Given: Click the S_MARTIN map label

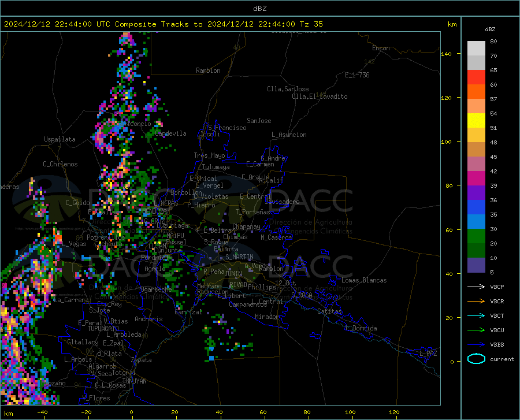Looking at the screenshot, I should [x=239, y=257].
